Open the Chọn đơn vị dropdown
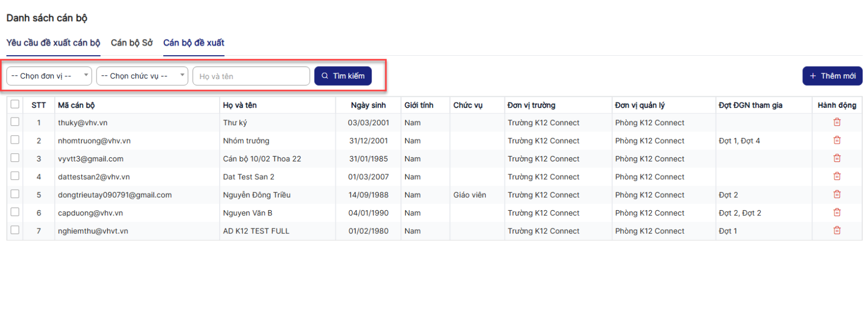Screen dimensions: 868x318 [x=49, y=76]
